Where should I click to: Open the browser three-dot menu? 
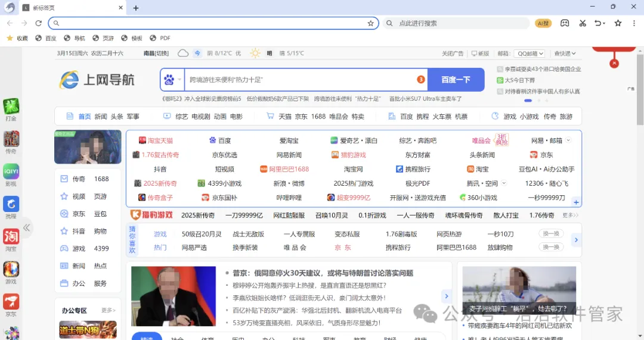[x=634, y=23]
